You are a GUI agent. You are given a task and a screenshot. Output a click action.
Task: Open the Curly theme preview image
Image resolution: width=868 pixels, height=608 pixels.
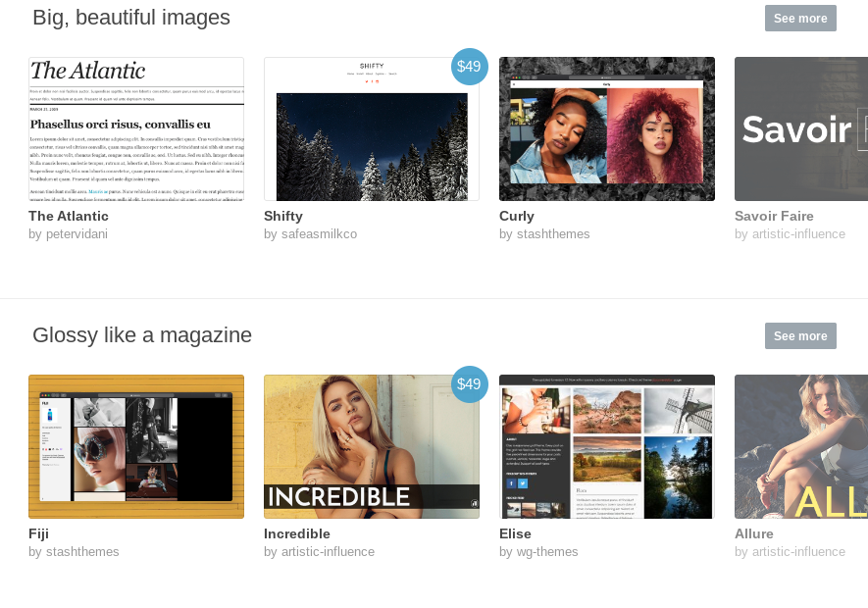pos(607,129)
